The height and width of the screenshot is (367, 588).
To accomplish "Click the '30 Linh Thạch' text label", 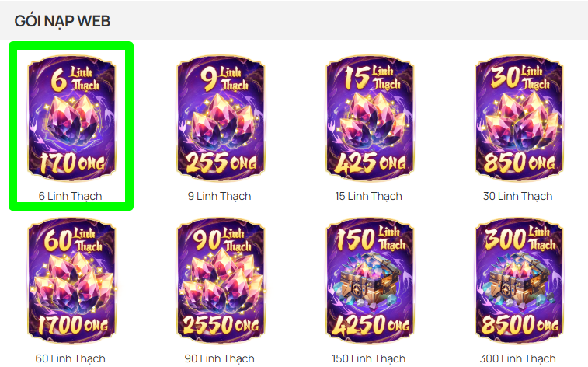I will [518, 196].
